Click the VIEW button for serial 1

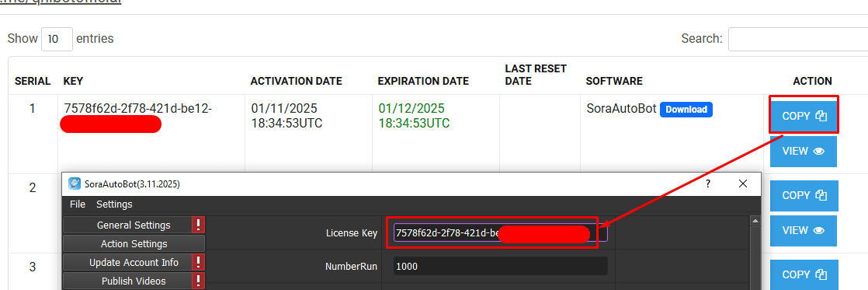pyautogui.click(x=804, y=152)
